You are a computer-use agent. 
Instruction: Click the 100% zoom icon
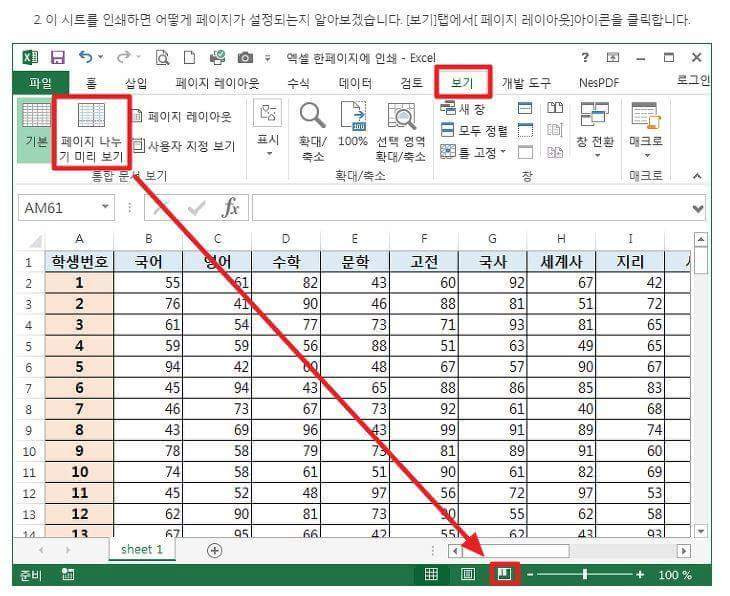353,124
